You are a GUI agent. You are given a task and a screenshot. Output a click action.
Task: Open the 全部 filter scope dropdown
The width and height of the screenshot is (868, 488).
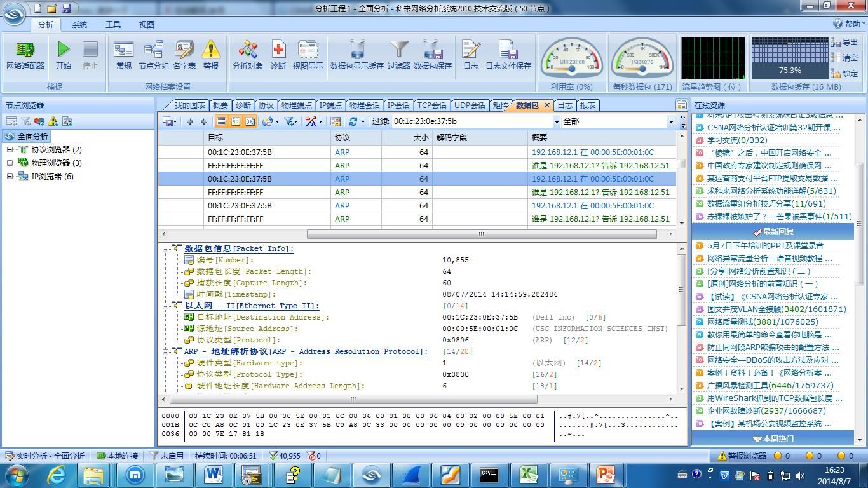tap(671, 121)
